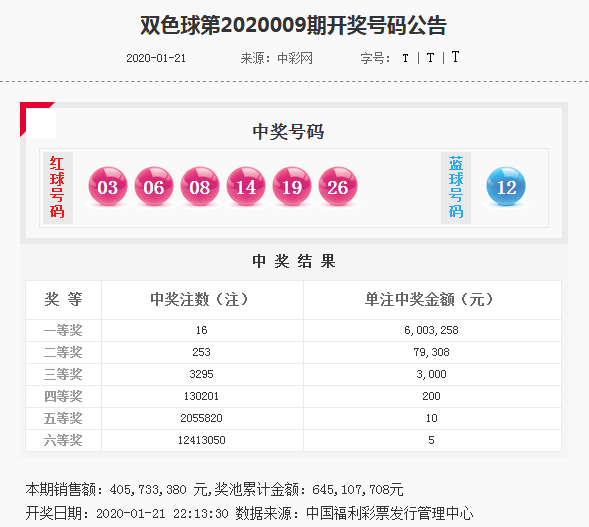
Task: Click the 中彩网 source label
Action: 295,58
